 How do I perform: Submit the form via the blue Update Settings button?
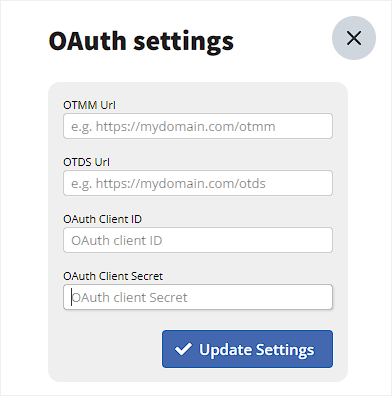pyautogui.click(x=247, y=349)
